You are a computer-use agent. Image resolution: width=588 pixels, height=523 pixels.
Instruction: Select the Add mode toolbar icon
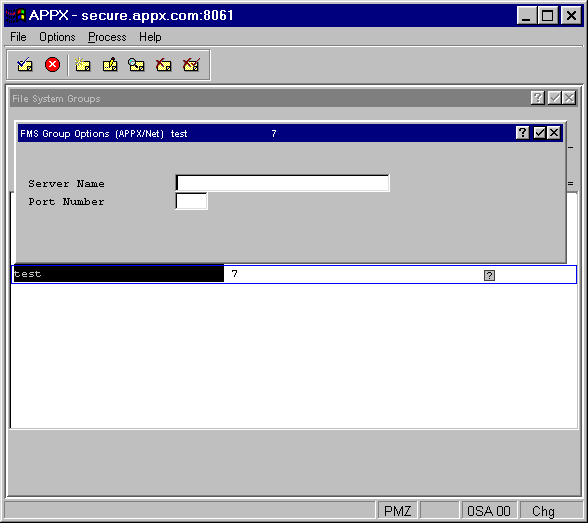(x=82, y=65)
